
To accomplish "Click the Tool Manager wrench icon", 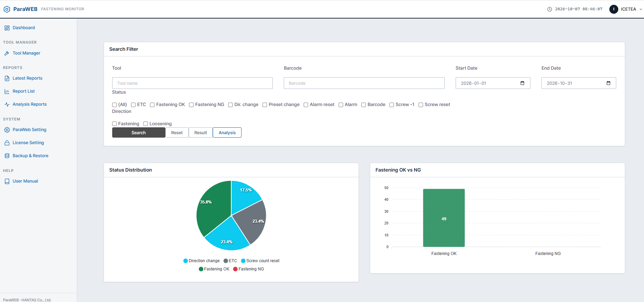I will (7, 53).
